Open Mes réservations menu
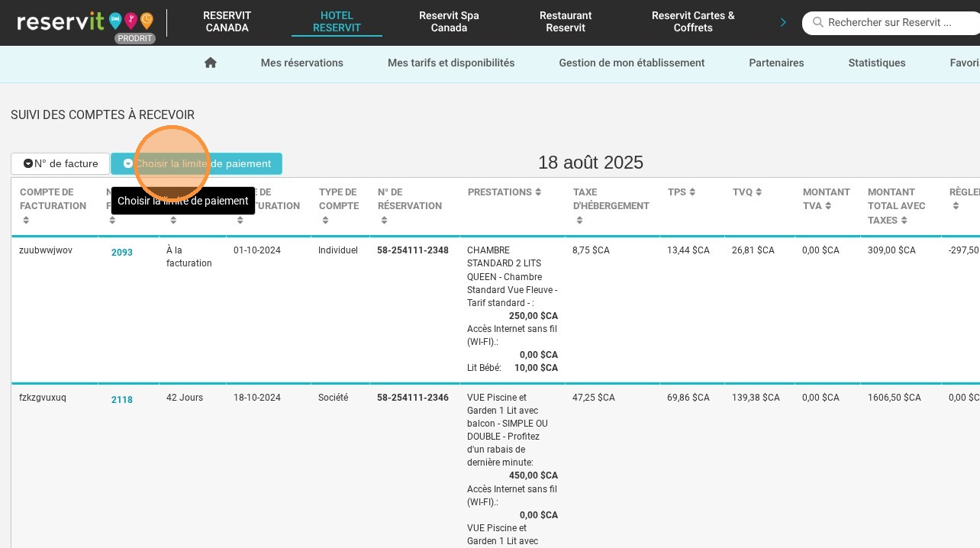 (302, 63)
